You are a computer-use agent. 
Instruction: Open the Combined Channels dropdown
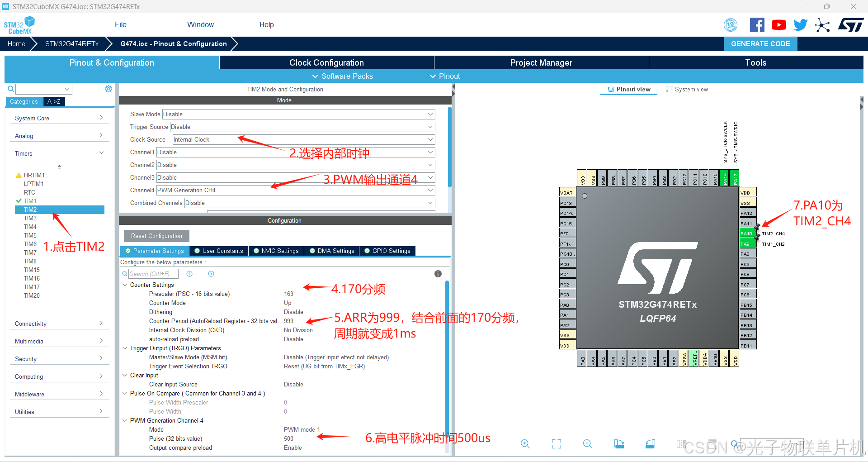pos(310,203)
